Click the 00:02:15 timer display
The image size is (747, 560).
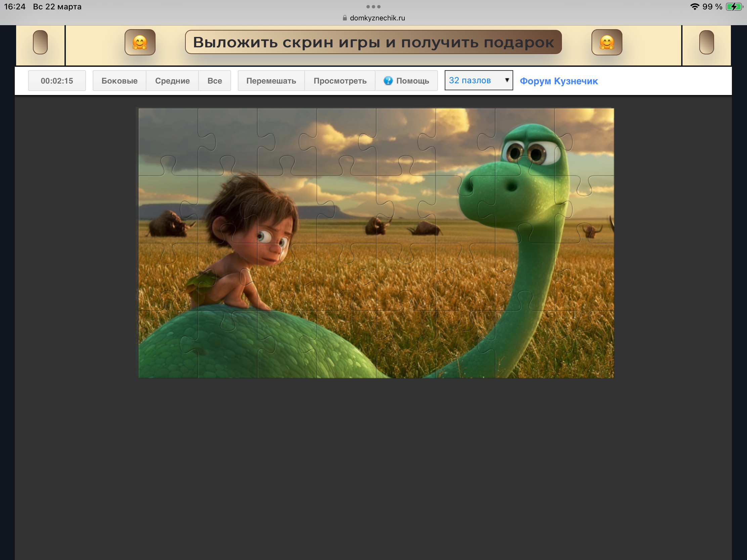click(x=57, y=81)
